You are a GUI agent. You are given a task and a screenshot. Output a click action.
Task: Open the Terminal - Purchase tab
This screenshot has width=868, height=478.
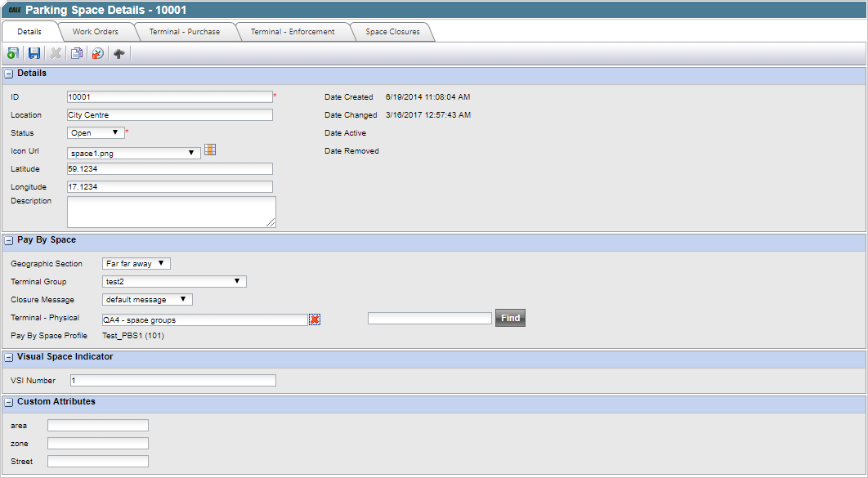[x=185, y=32]
